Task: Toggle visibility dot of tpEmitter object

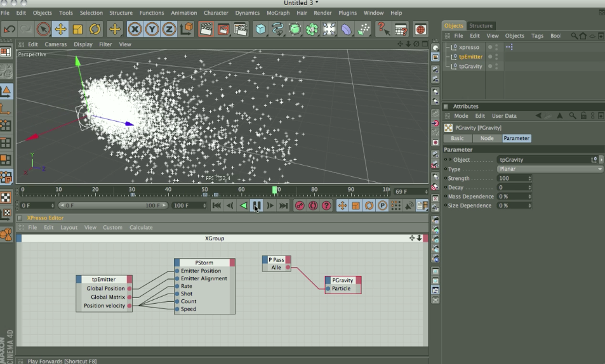Action: pos(490,56)
